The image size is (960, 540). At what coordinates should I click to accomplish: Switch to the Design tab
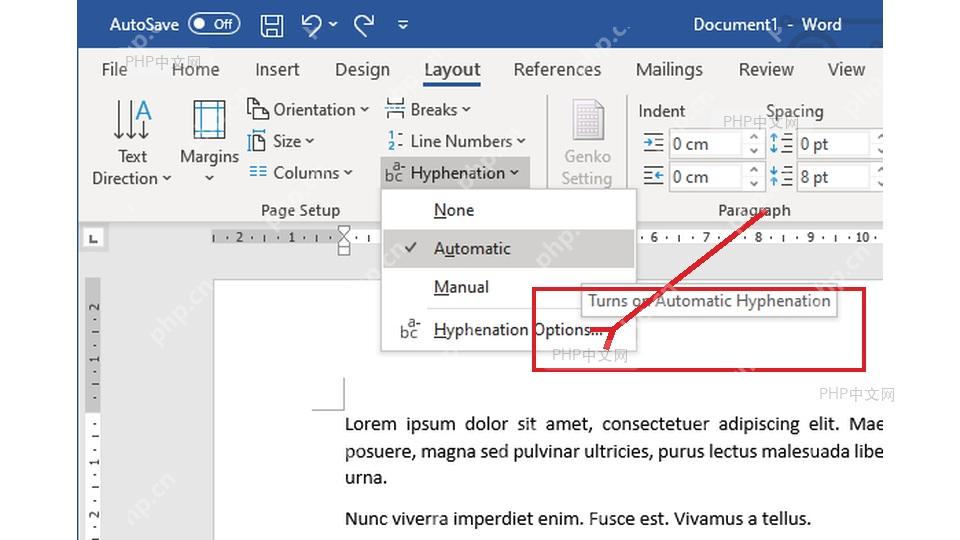tap(362, 70)
